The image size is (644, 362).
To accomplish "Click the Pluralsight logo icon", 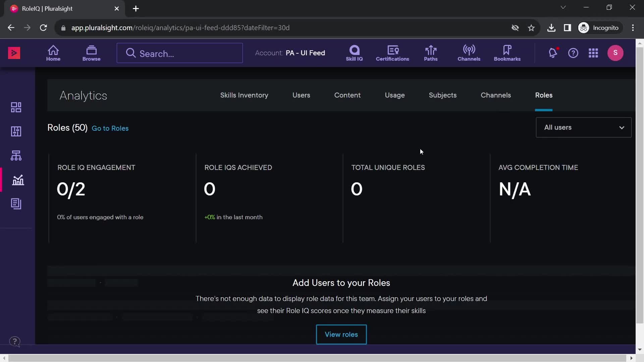I will [14, 53].
